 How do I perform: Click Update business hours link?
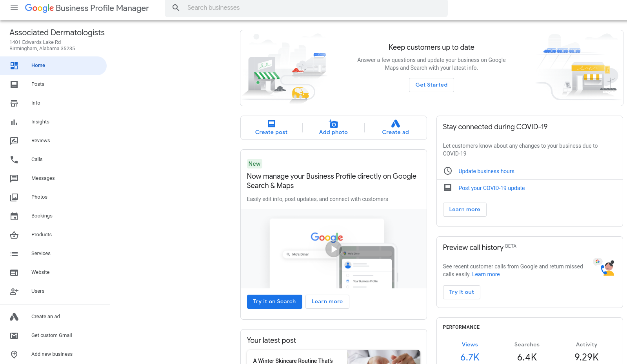pos(486,171)
